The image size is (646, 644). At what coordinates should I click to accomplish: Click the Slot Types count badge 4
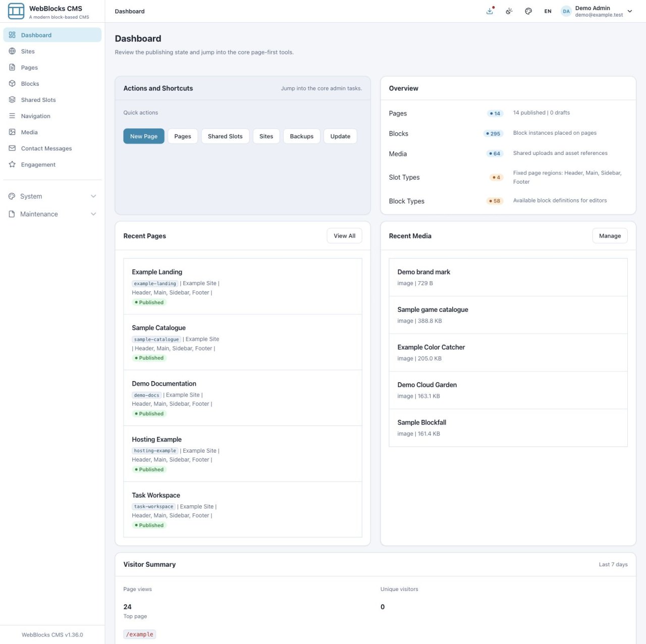(x=497, y=177)
